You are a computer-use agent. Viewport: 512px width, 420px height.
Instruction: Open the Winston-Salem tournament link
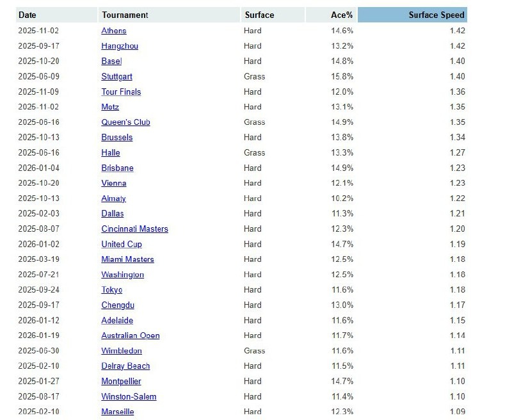coord(129,397)
